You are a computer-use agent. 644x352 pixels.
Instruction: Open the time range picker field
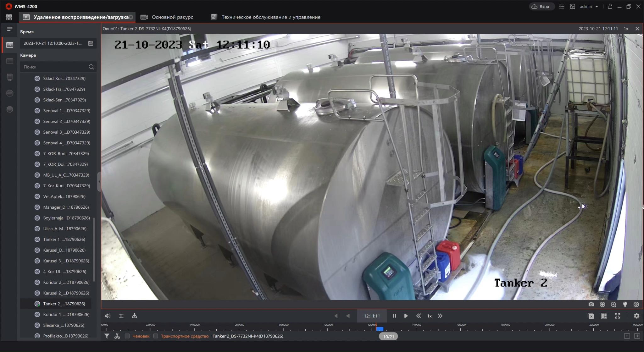58,43
